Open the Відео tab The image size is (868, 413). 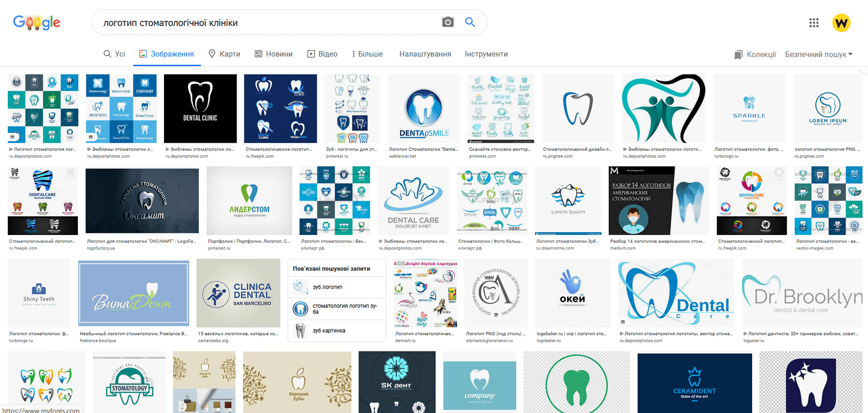click(322, 54)
